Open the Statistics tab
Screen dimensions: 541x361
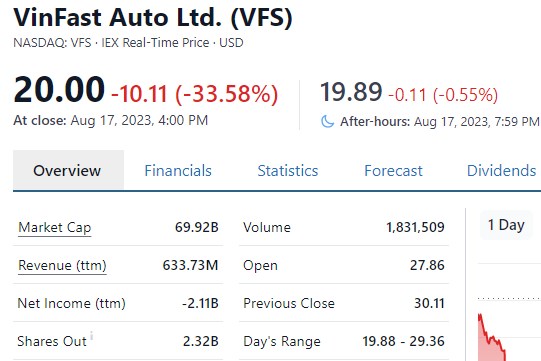[288, 170]
